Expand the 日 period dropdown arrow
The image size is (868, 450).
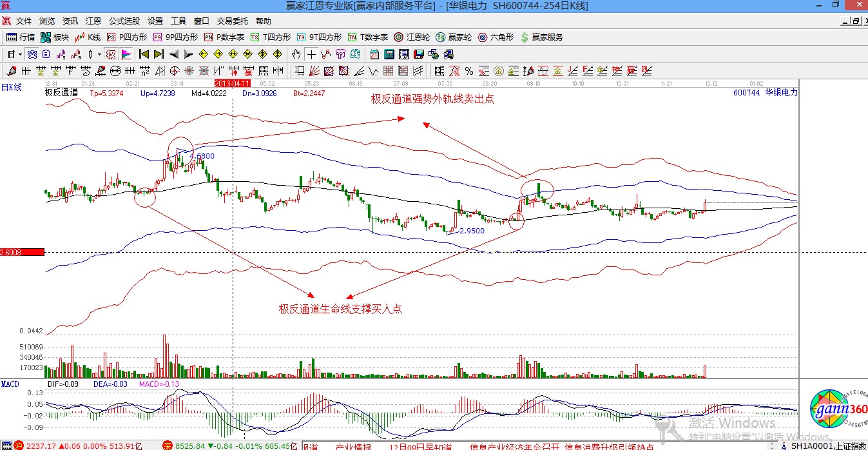20,54
